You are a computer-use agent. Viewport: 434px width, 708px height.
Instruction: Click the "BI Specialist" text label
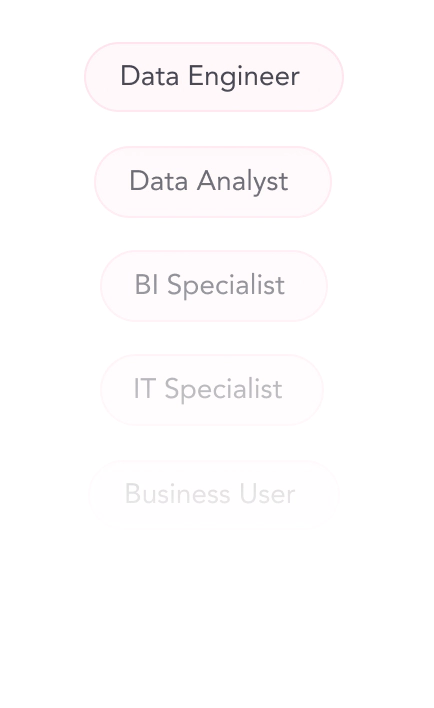pyautogui.click(x=210, y=285)
